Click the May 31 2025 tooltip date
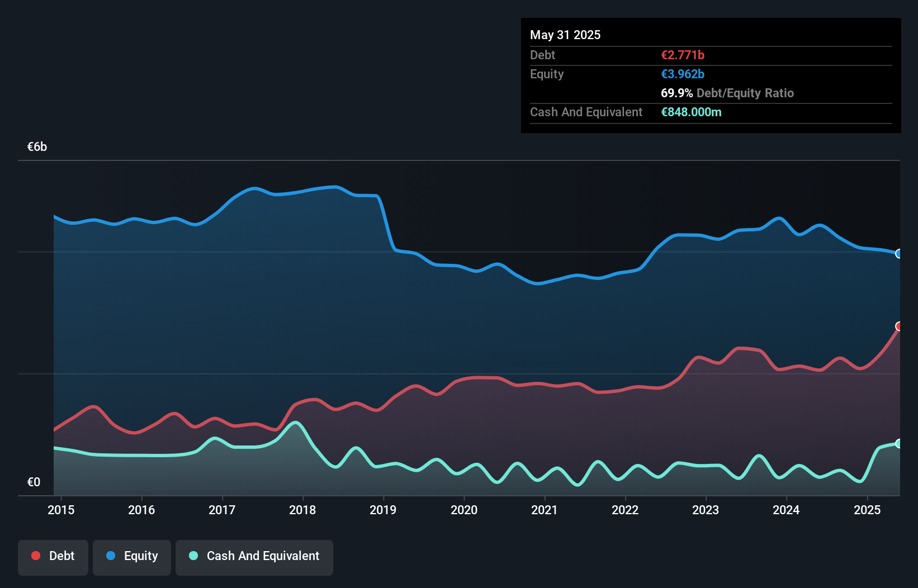The height and width of the screenshot is (588, 918). (565, 35)
